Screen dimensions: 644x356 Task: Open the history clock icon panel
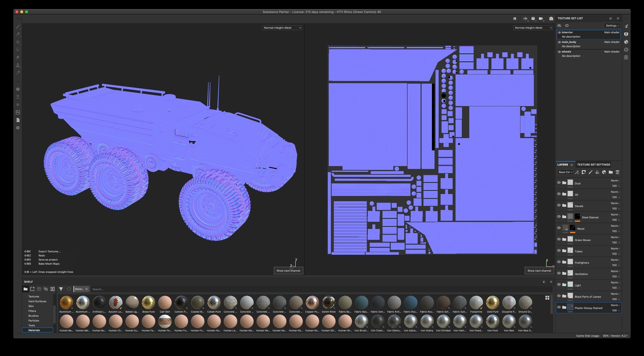pyautogui.click(x=626, y=50)
